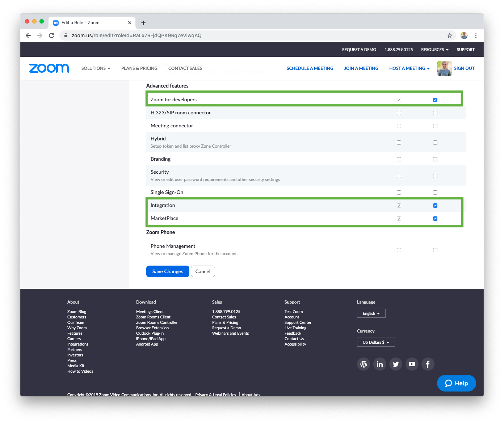Tick the Single Sign-On view checkbox
Viewport: 504px width, 423px height.
(399, 193)
